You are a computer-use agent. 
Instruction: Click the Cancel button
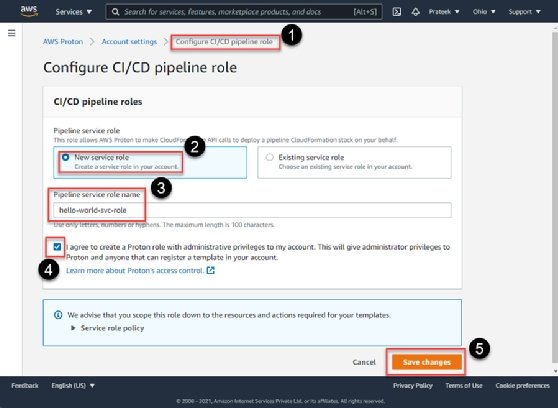click(364, 362)
